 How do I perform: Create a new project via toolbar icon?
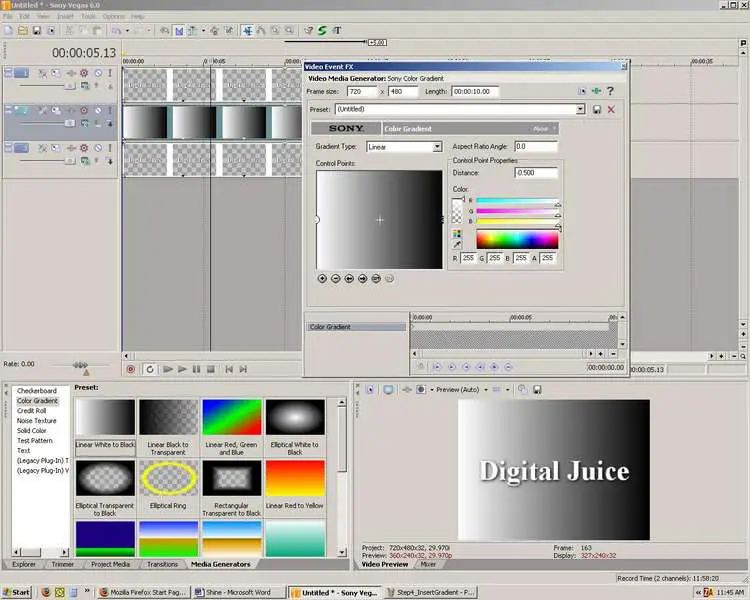(8, 31)
